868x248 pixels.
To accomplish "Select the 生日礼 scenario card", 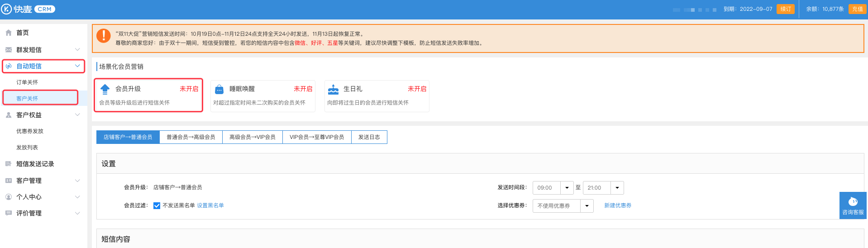I will pyautogui.click(x=377, y=95).
